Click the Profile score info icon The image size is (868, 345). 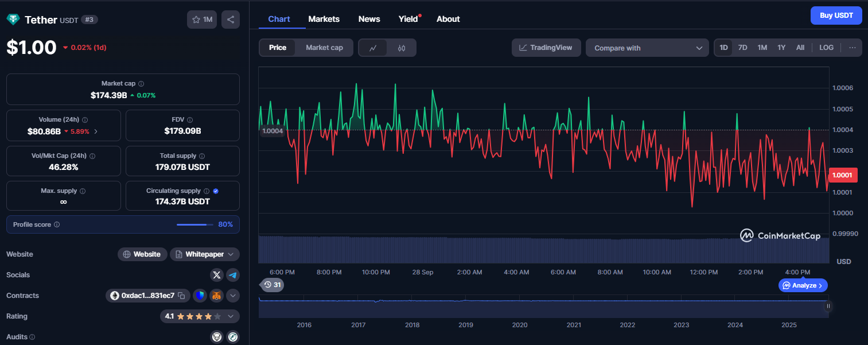[x=57, y=224]
